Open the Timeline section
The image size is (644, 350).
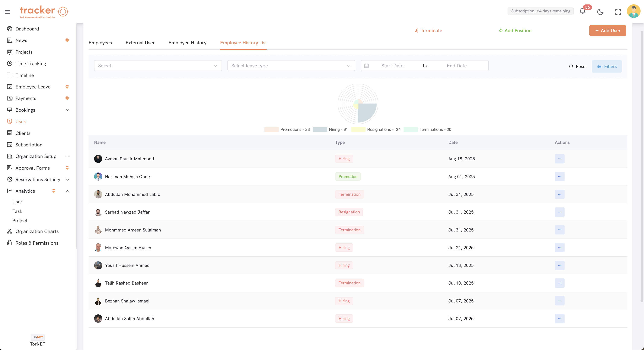click(x=25, y=75)
